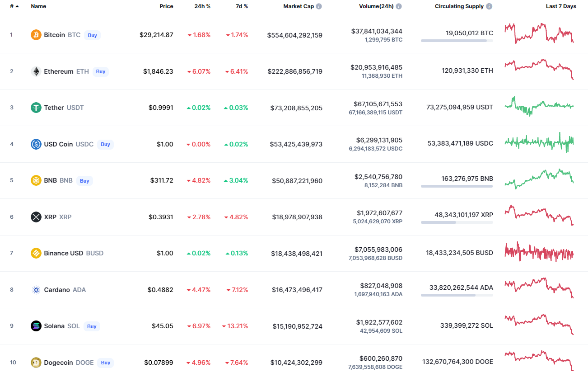Click the XRP black logo icon
Viewport: 588px width, 377px height.
tap(36, 217)
